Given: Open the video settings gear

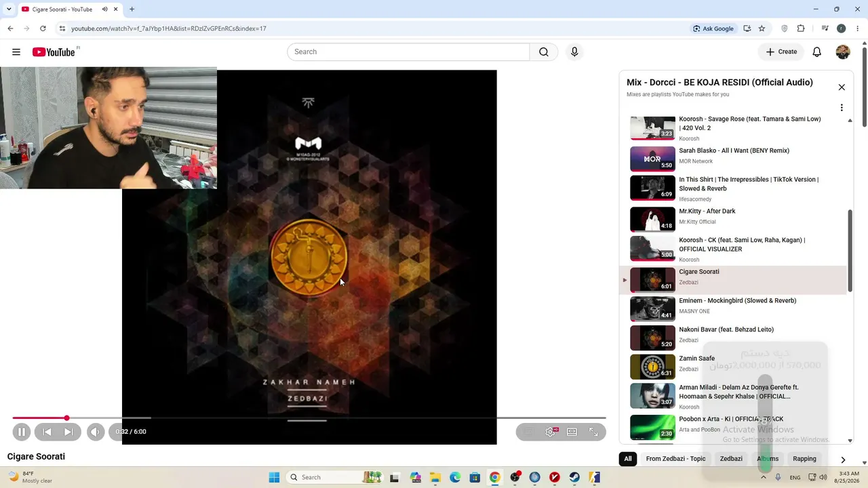Looking at the screenshot, I should pyautogui.click(x=551, y=432).
